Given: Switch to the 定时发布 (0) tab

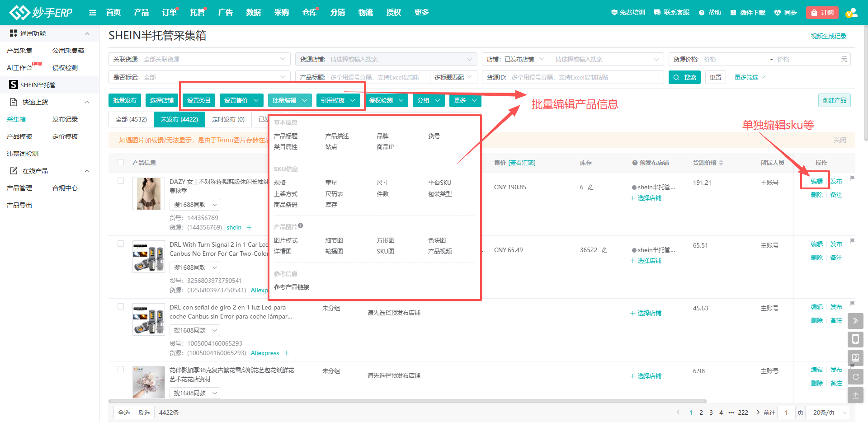Looking at the screenshot, I should coord(228,119).
